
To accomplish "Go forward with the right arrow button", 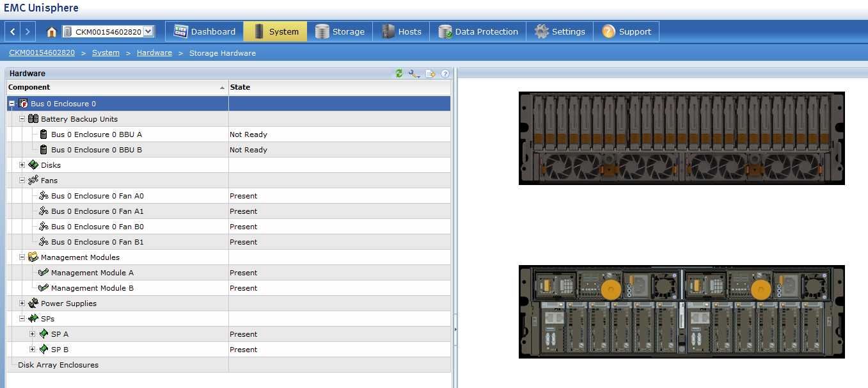I will click(x=28, y=31).
